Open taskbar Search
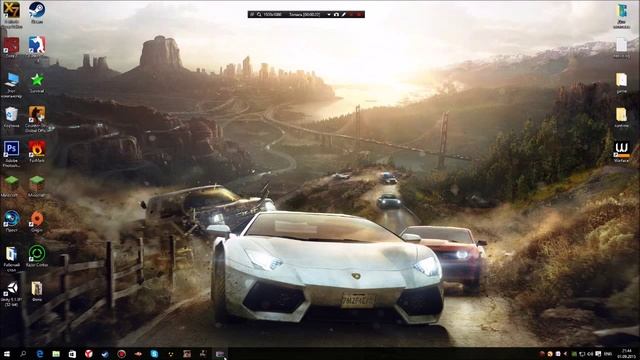 coord(23,354)
